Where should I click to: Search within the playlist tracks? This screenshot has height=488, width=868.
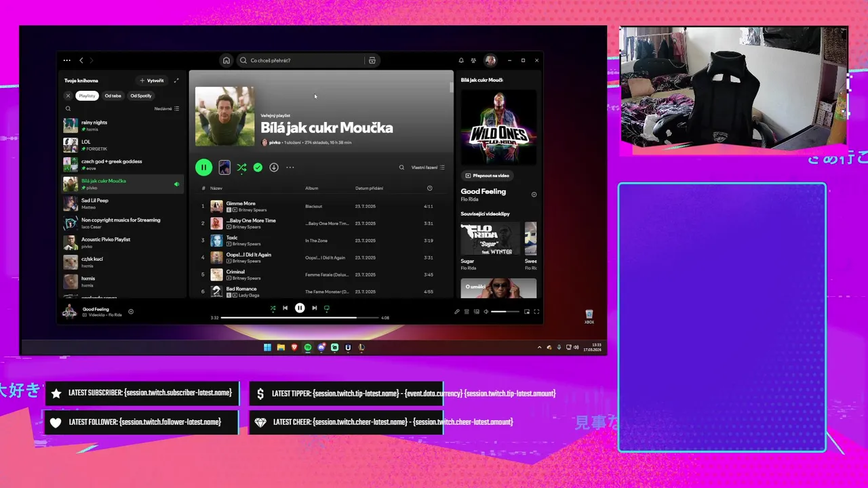click(x=401, y=167)
